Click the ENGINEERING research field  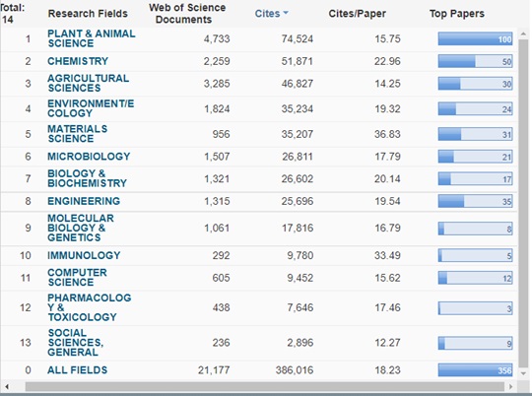point(84,201)
